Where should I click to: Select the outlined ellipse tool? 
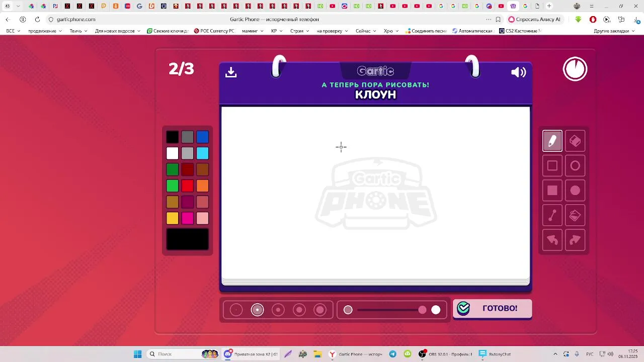tap(575, 166)
